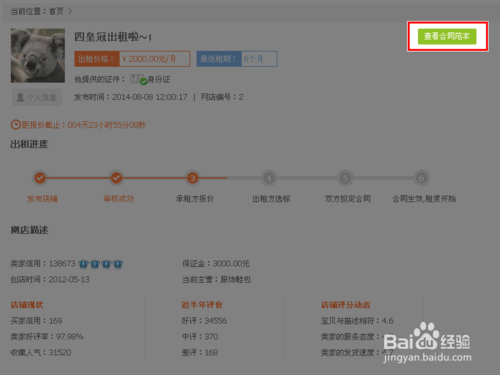Click the 合同生效,租赁开始 step label
The image size is (500, 375).
point(424,199)
